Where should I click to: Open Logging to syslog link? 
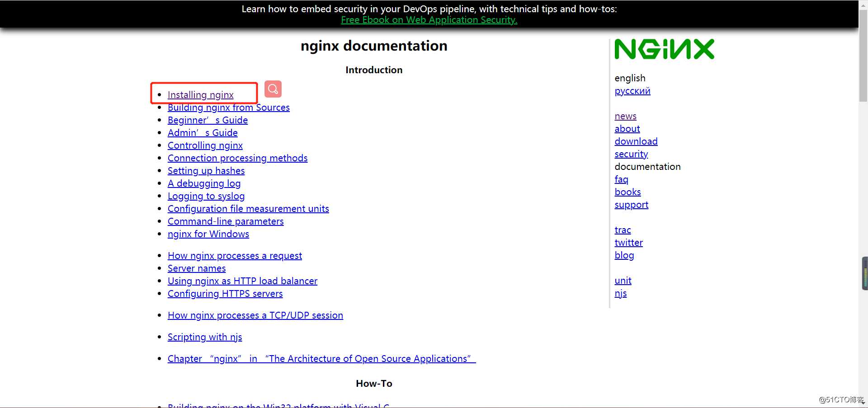pos(206,196)
